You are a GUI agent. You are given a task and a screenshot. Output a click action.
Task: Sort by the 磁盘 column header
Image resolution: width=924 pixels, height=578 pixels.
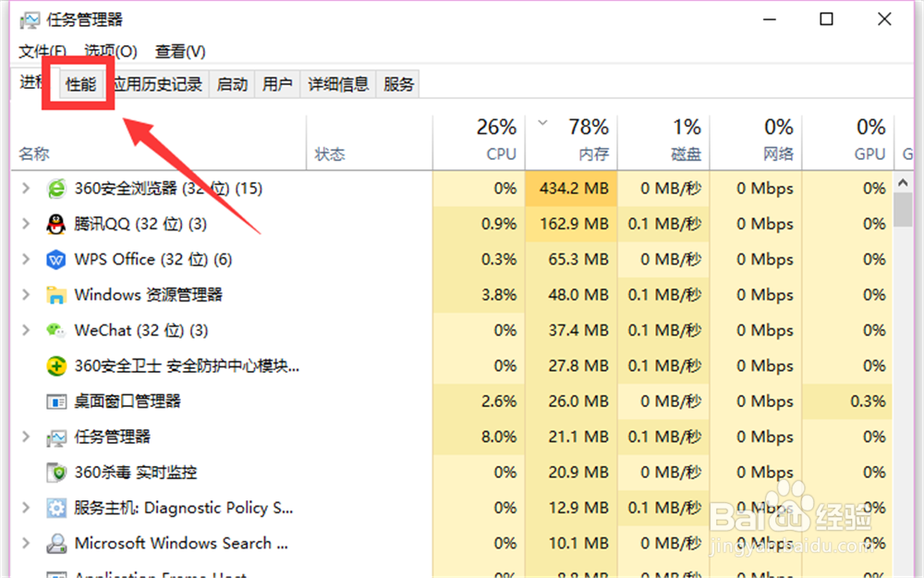coord(663,142)
